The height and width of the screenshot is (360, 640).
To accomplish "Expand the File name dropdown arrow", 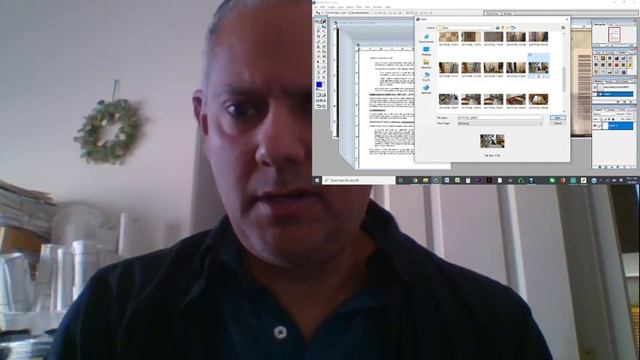I will pos(542,118).
